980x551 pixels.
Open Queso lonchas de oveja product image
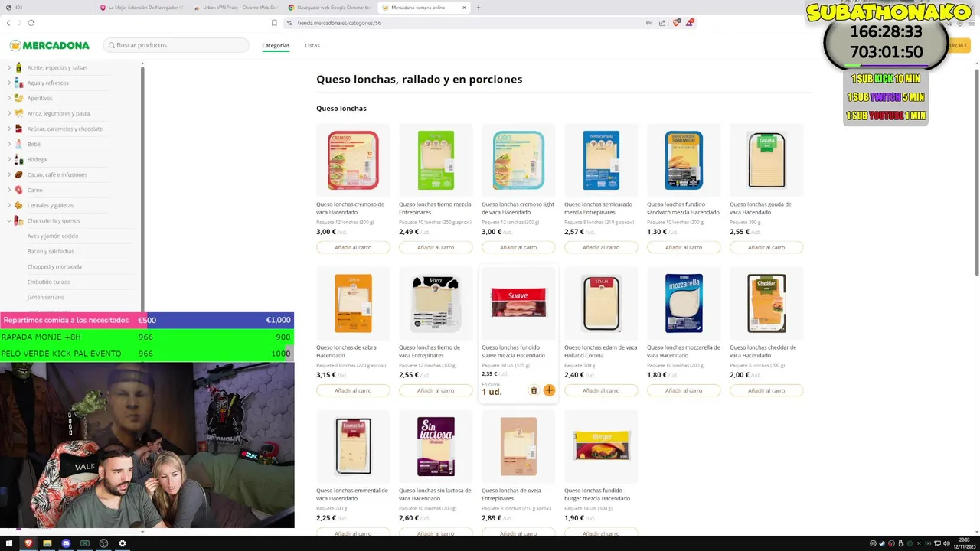(518, 446)
